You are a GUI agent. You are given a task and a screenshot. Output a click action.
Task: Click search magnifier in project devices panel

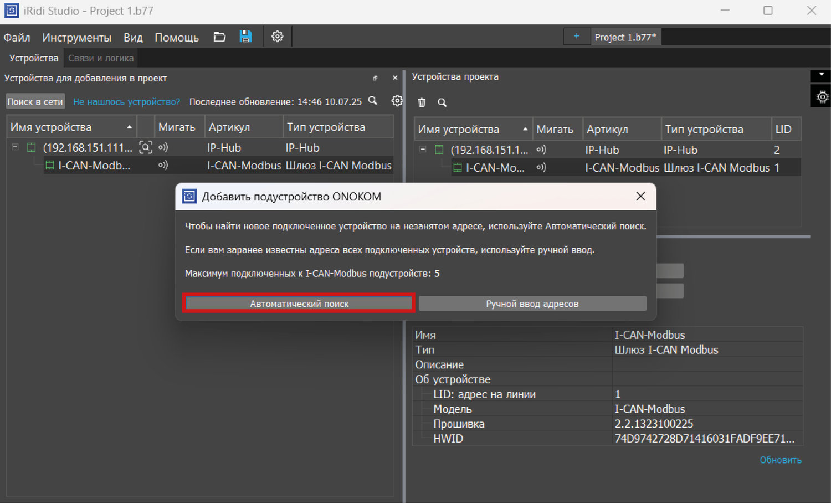pyautogui.click(x=442, y=102)
